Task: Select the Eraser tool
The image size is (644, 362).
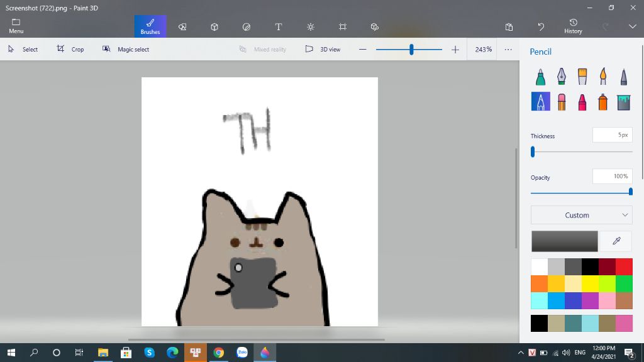Action: tap(562, 101)
